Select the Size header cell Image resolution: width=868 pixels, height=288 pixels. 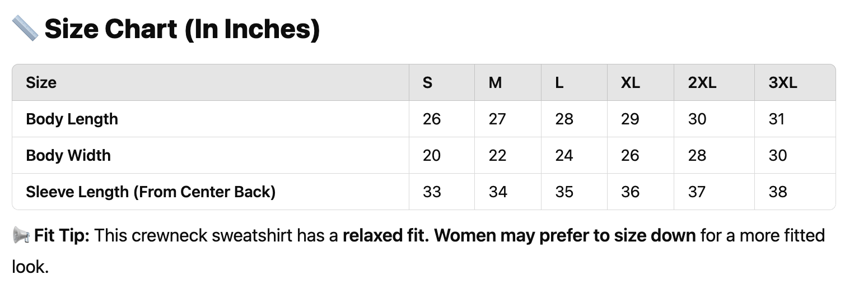41,83
